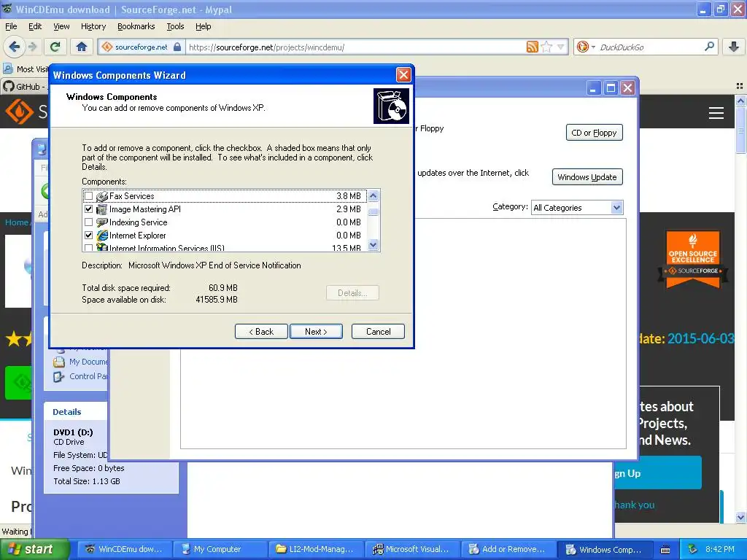
Task: Open the search engine selector dropdown arrow
Action: coord(593,47)
